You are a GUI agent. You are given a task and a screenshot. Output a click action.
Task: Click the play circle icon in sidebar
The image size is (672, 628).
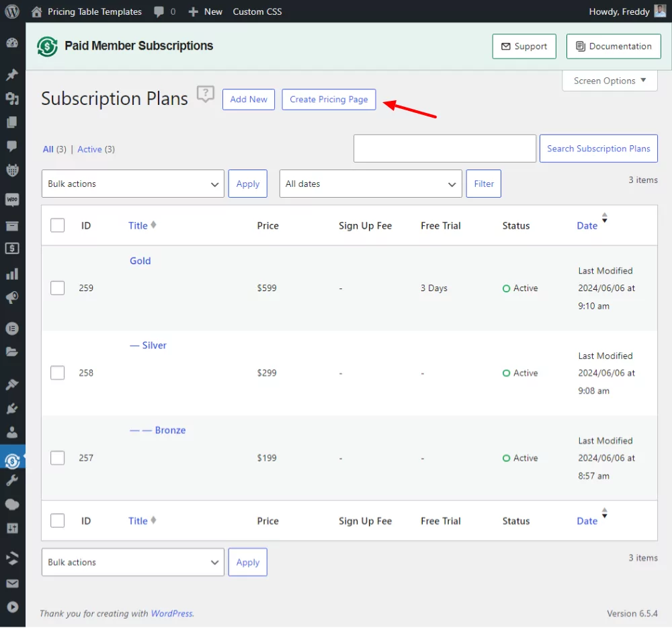tap(12, 607)
